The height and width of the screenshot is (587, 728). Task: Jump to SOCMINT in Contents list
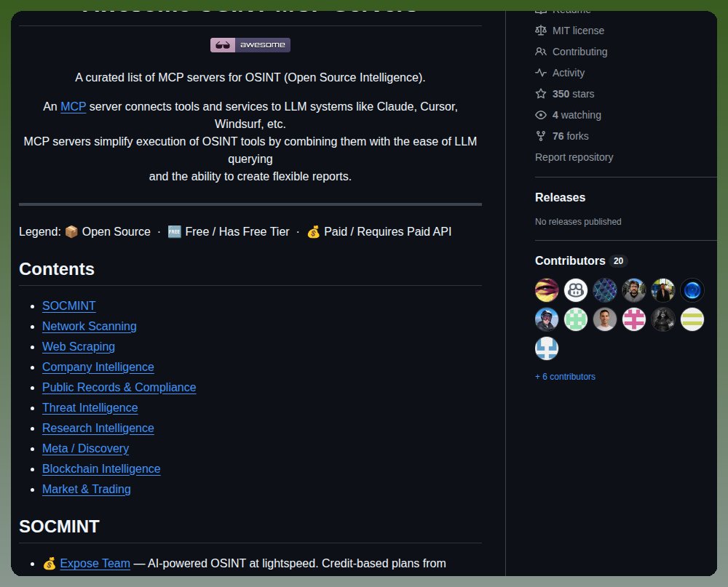[x=68, y=306]
